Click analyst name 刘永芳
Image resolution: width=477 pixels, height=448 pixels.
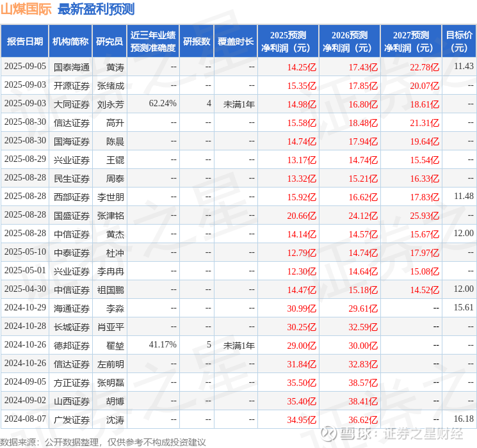point(111,104)
